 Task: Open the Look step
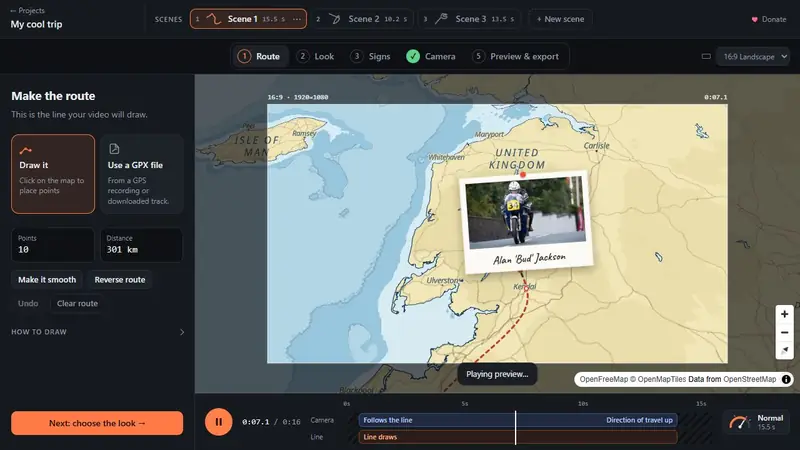pyautogui.click(x=316, y=56)
